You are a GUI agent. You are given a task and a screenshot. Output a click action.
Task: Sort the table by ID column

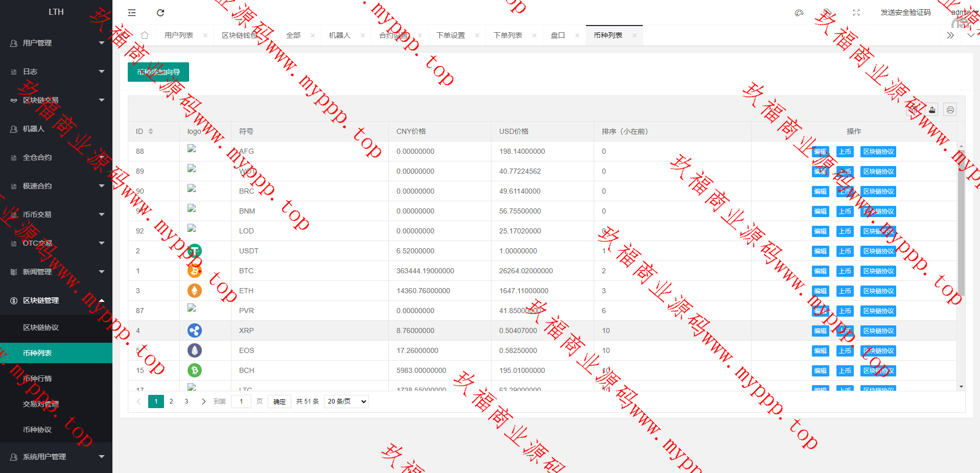pos(151,131)
